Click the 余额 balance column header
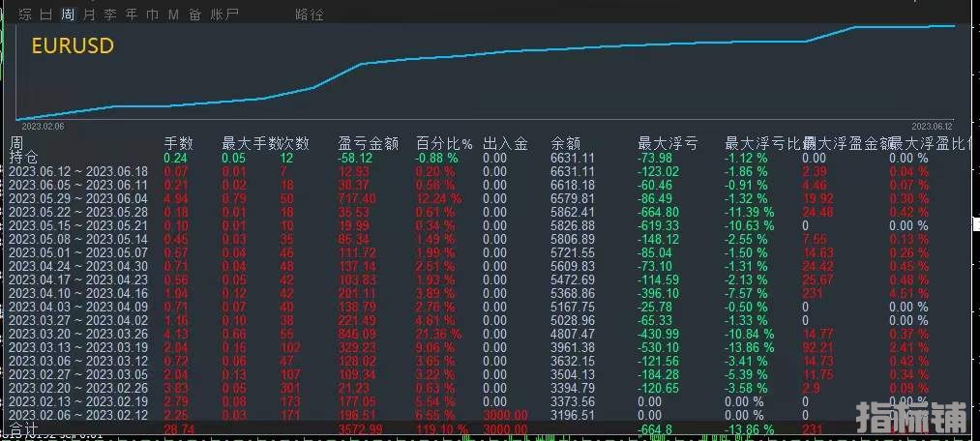Image resolution: width=980 pixels, height=441 pixels. (565, 143)
